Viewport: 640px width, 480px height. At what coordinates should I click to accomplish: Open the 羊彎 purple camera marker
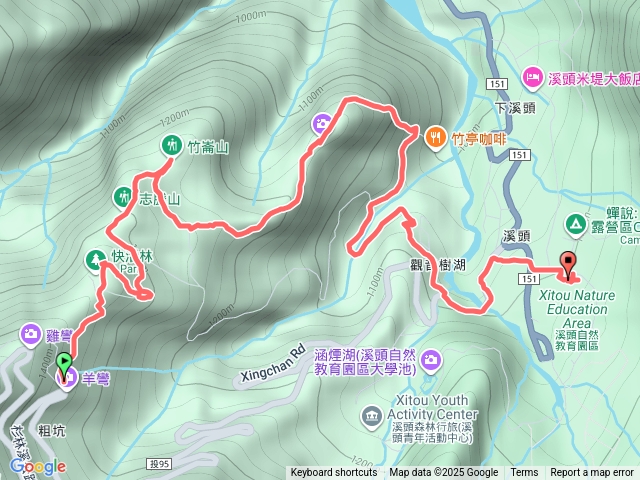click(68, 379)
